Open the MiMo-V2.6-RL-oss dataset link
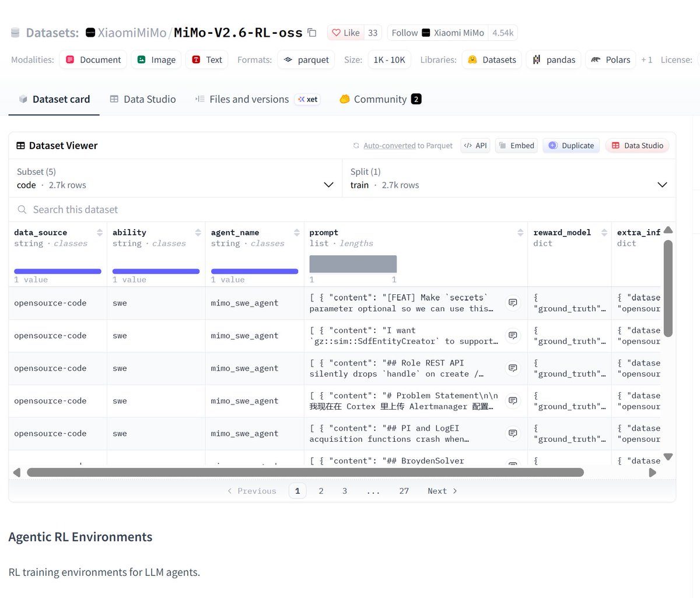This screenshot has width=700, height=598. point(238,33)
